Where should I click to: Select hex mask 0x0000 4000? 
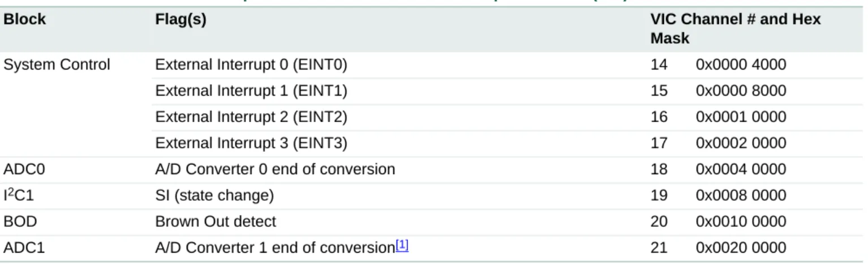click(x=741, y=65)
